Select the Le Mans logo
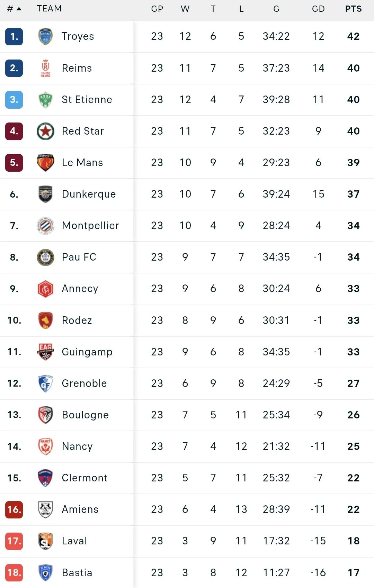 pyautogui.click(x=45, y=163)
